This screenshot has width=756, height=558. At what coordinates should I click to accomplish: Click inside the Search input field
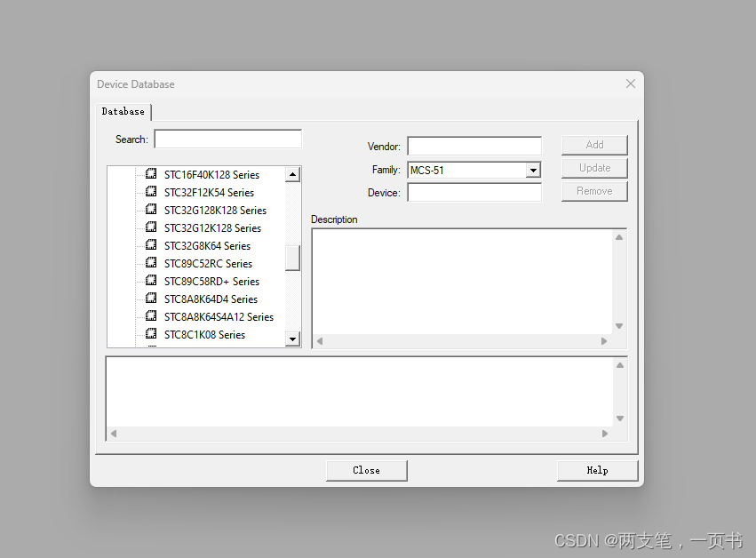227,139
